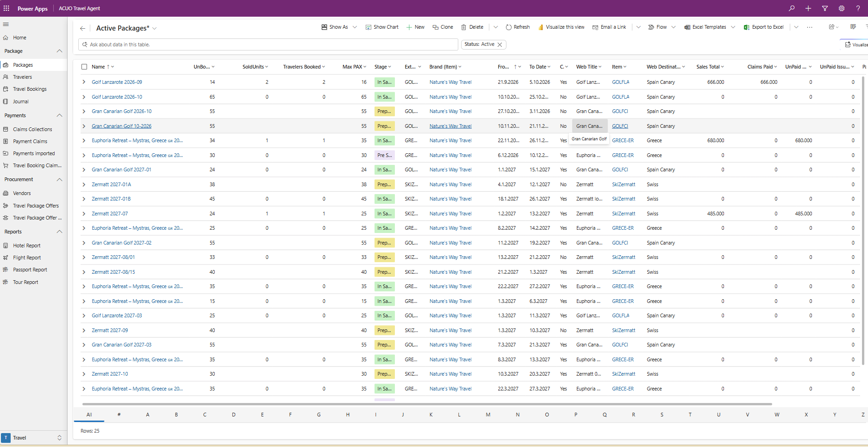The width and height of the screenshot is (868, 447).
Task: Open Journal in the sidebar
Action: pyautogui.click(x=33, y=101)
